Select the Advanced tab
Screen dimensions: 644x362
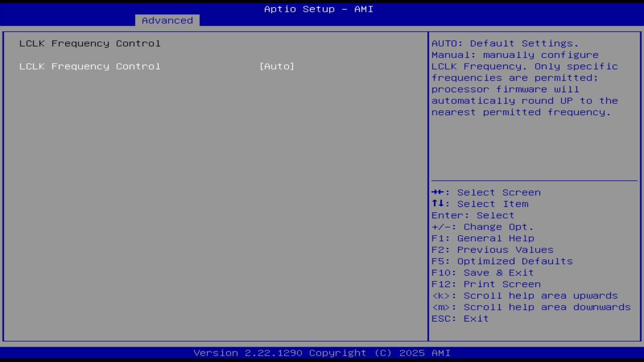(167, 20)
